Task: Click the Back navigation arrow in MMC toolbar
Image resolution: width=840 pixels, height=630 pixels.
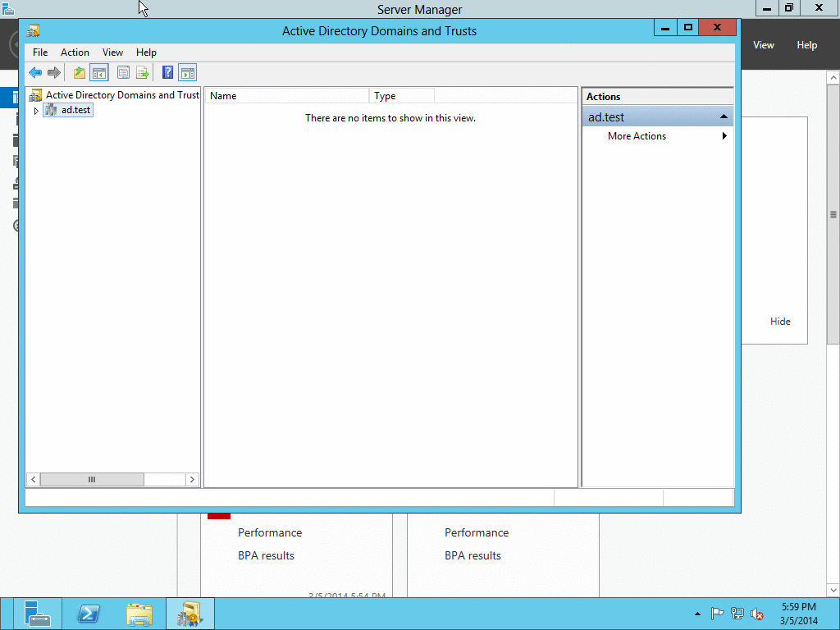Action: coord(35,72)
